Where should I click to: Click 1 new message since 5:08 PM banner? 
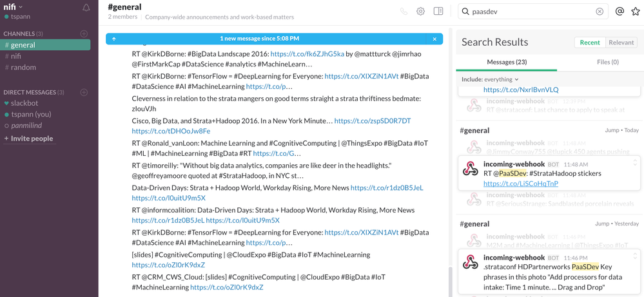pos(259,39)
